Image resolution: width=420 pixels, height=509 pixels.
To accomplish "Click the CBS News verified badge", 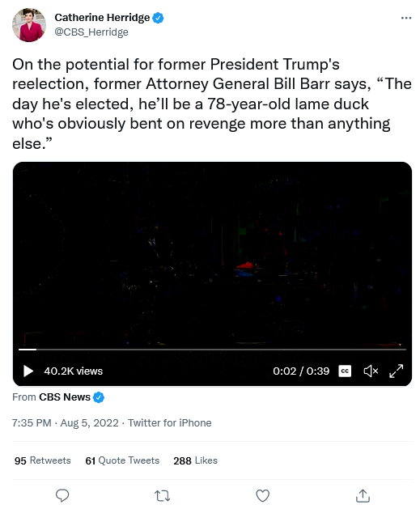I will tap(99, 397).
